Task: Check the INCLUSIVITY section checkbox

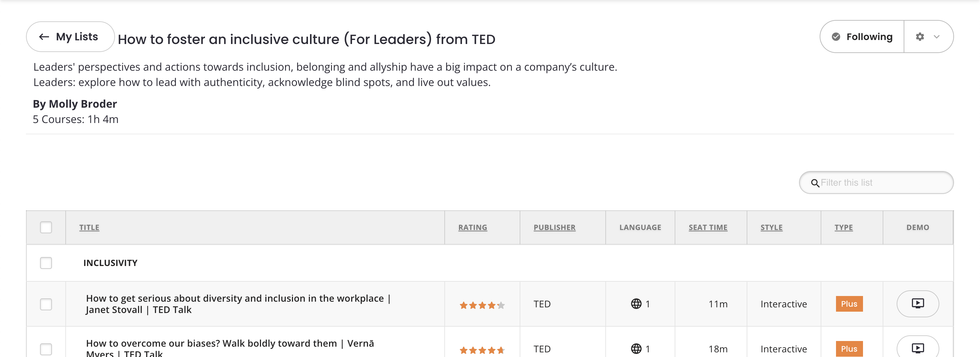Action: tap(46, 263)
